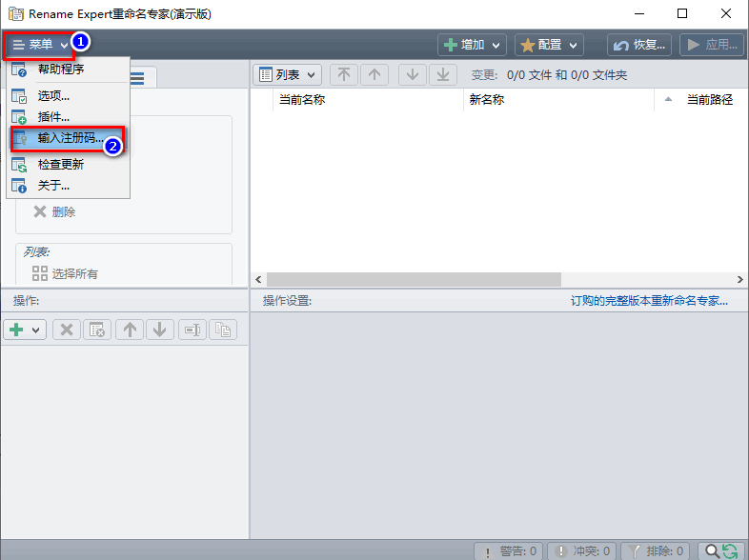Click the horizontal scrollbar thumb

pos(414,279)
